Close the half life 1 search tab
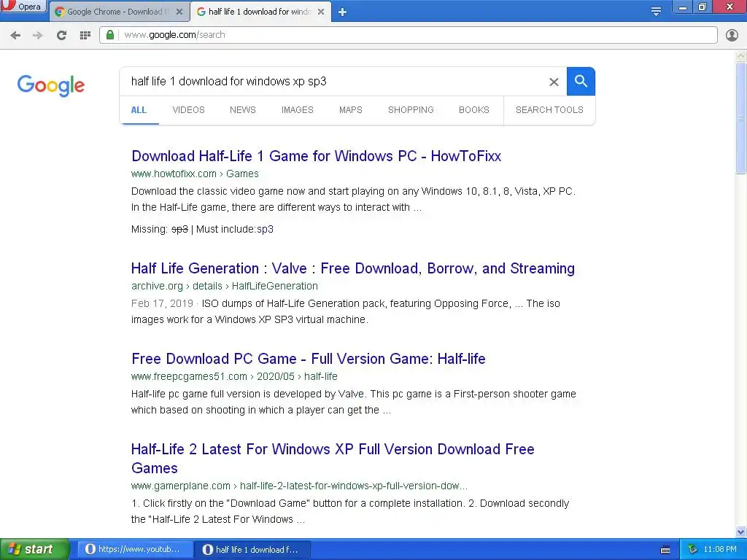Viewport: 747px width, 560px height. click(321, 12)
